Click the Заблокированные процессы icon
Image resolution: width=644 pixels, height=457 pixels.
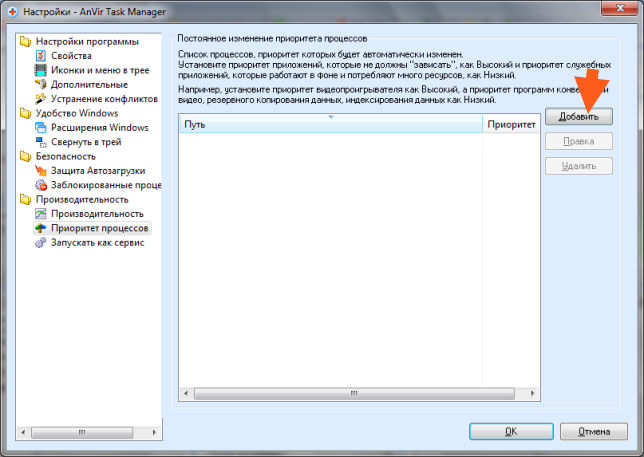41,185
